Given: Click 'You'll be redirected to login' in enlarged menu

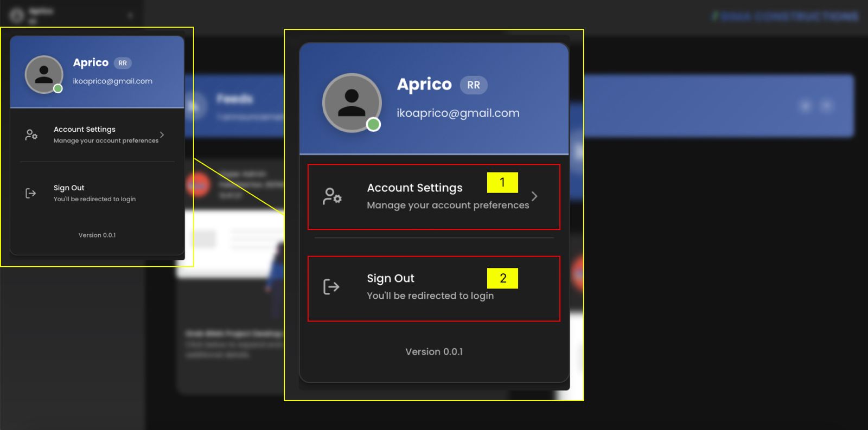Looking at the screenshot, I should pyautogui.click(x=430, y=296).
